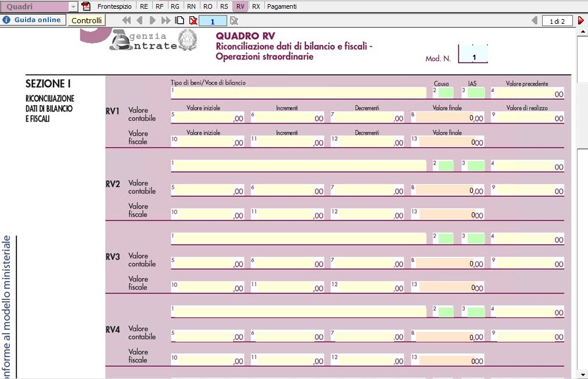Click RV4 Valore fiscale field number 13
The height and width of the screenshot is (379, 588).
tap(447, 359)
